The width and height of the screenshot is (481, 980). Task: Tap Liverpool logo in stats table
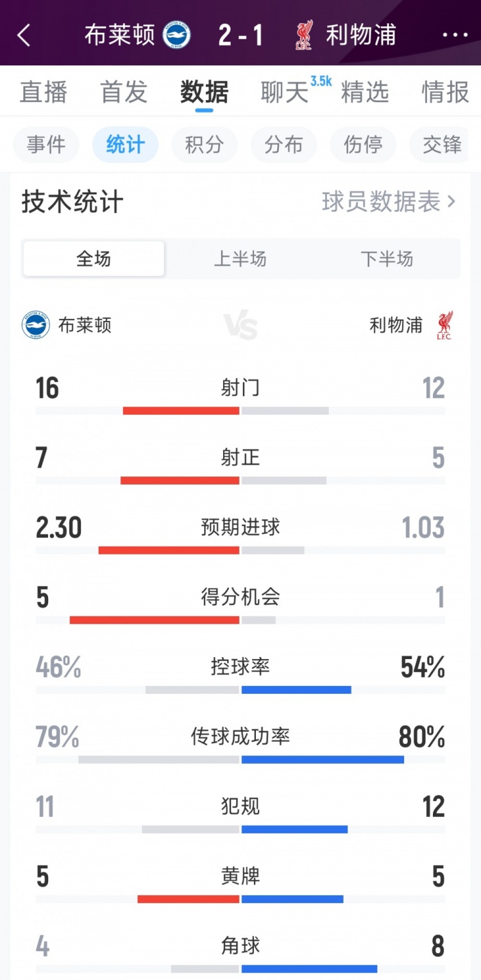click(444, 325)
